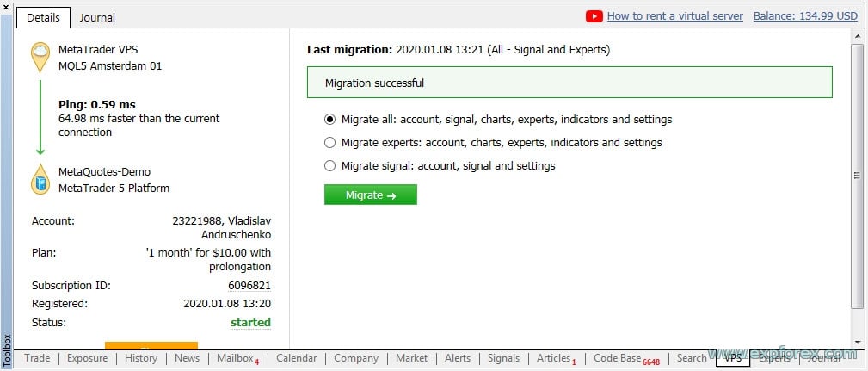Open the Company tab
This screenshot has width=868, height=371.
(356, 358)
